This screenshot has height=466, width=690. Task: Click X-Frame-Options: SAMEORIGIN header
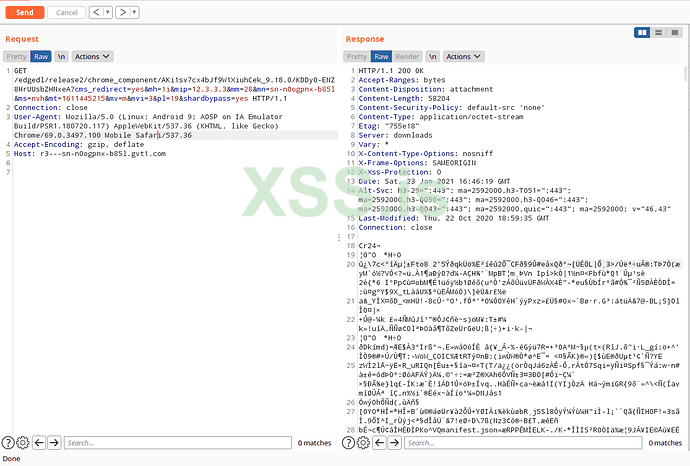[417, 163]
